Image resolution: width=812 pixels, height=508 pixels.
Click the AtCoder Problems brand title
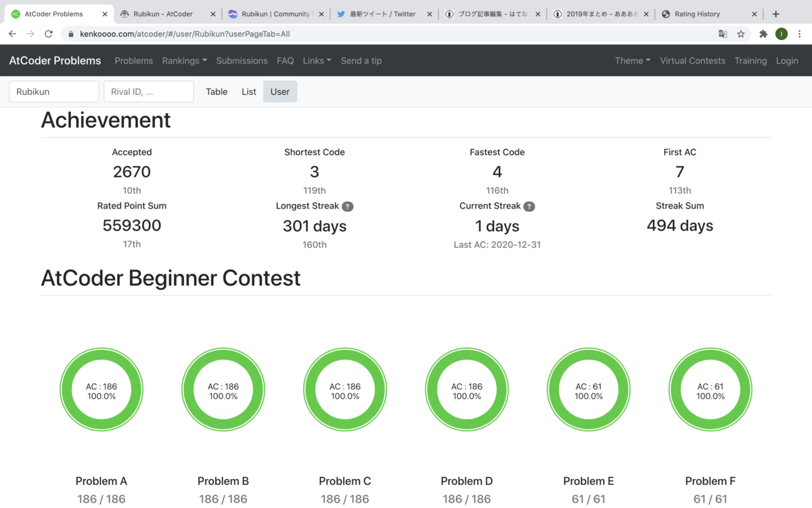(55, 61)
